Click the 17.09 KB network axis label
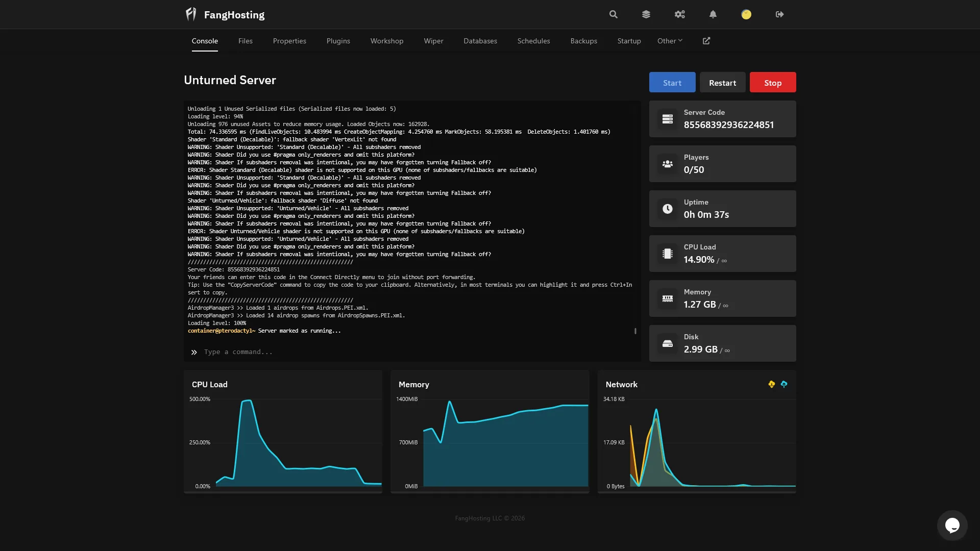This screenshot has height=551, width=980. click(614, 443)
